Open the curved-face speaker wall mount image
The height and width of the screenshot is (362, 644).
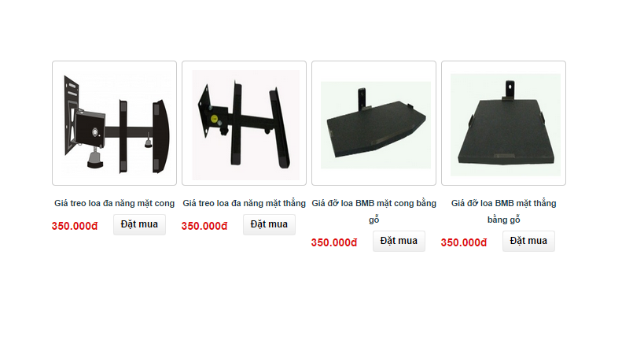pyautogui.click(x=114, y=124)
